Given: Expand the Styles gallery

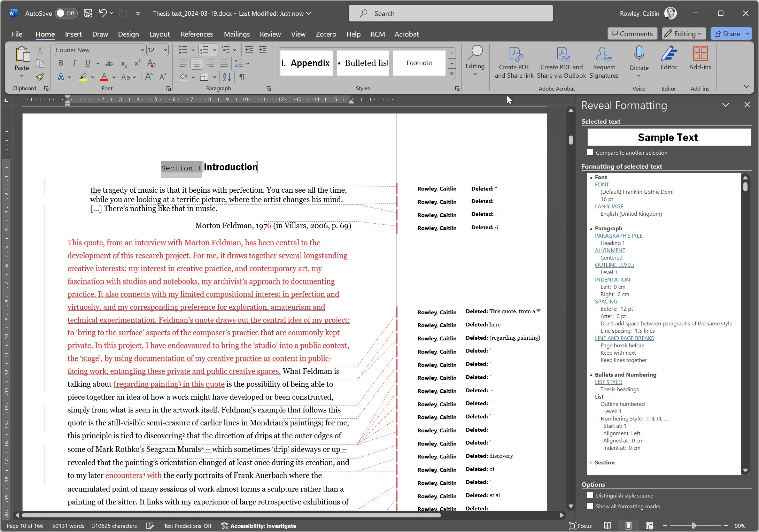Looking at the screenshot, I should point(452,74).
